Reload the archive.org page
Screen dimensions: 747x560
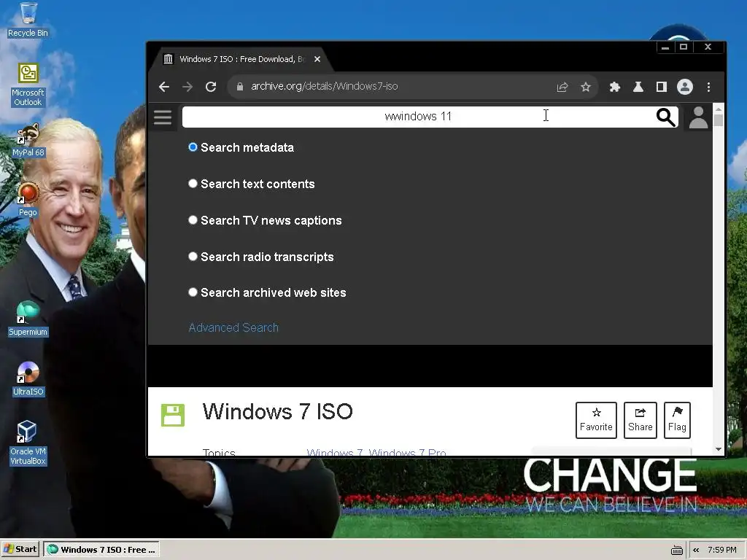211,87
